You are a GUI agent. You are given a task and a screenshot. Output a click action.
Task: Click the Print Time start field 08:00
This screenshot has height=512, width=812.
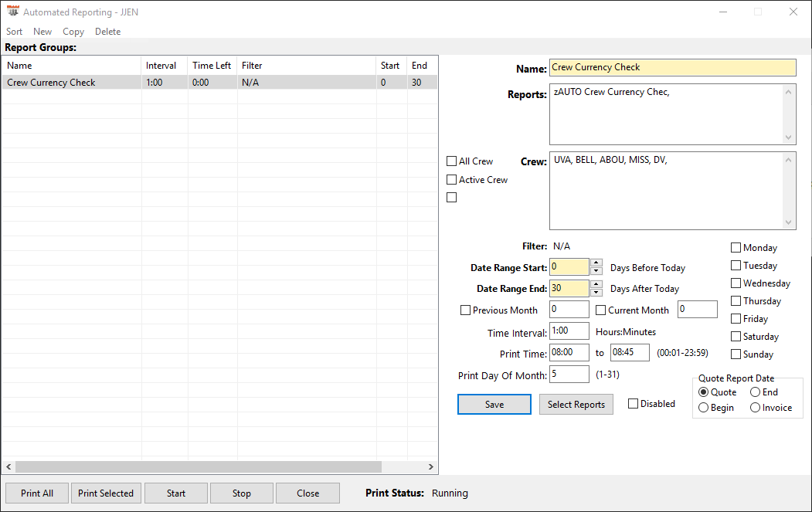click(569, 353)
